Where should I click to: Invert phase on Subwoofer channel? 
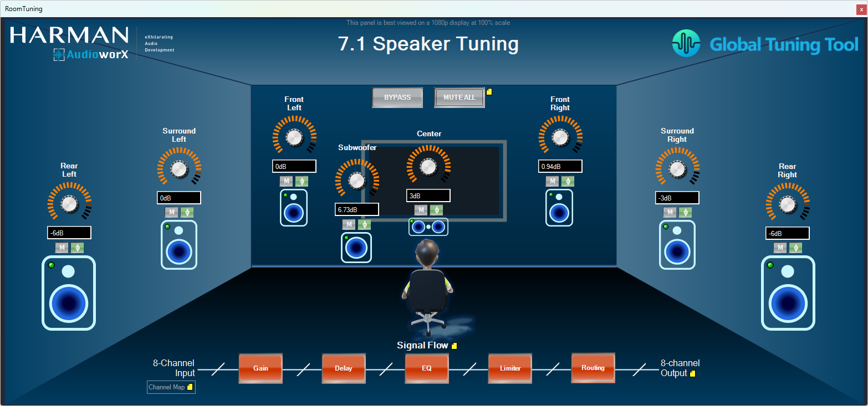(x=364, y=224)
